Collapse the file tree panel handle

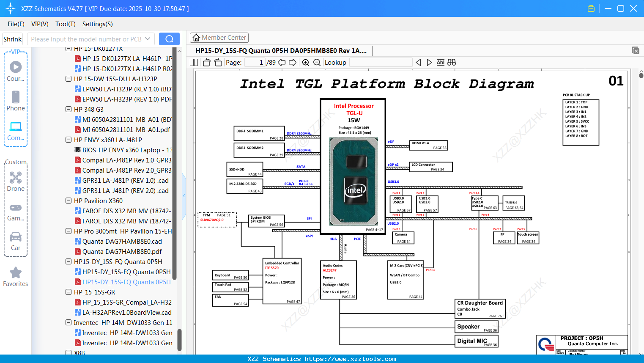[x=184, y=196]
